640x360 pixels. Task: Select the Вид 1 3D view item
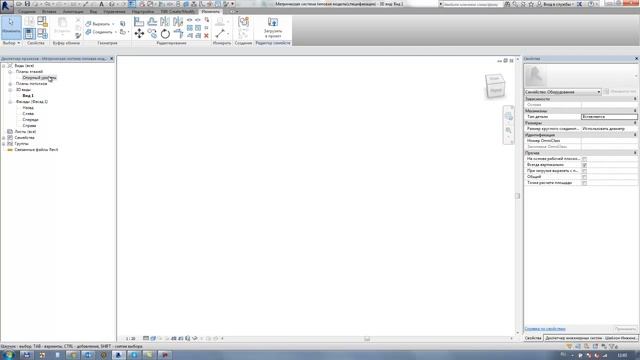tap(28, 96)
